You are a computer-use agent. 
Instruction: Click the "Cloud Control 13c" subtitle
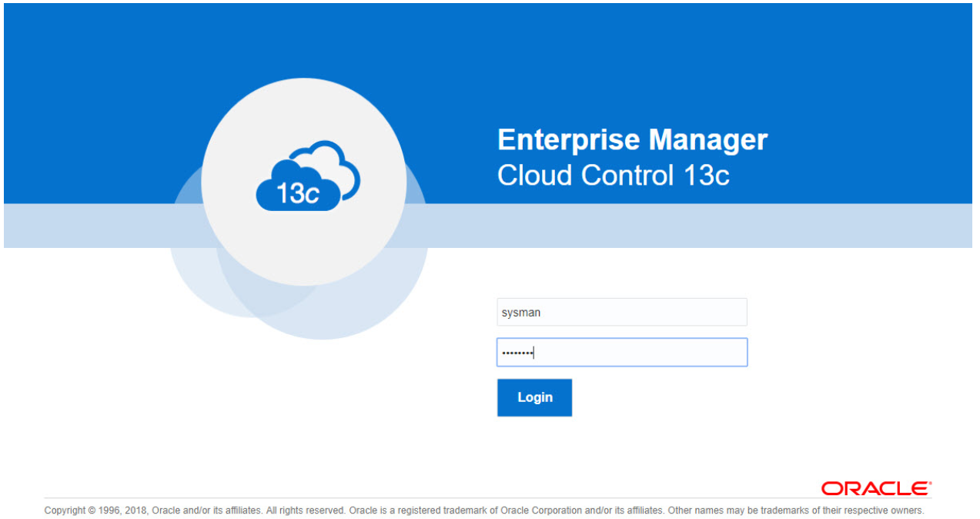point(613,176)
